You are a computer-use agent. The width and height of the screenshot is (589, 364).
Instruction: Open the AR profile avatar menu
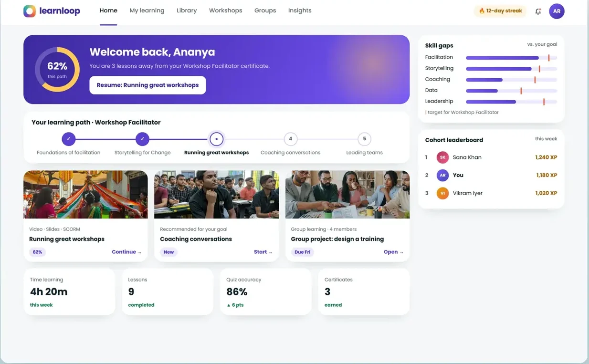(x=557, y=11)
